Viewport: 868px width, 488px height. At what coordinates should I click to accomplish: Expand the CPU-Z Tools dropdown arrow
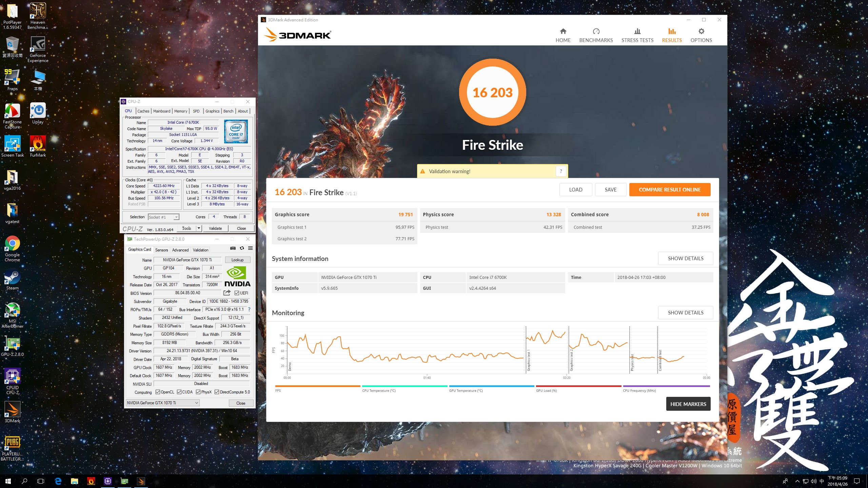click(x=199, y=228)
